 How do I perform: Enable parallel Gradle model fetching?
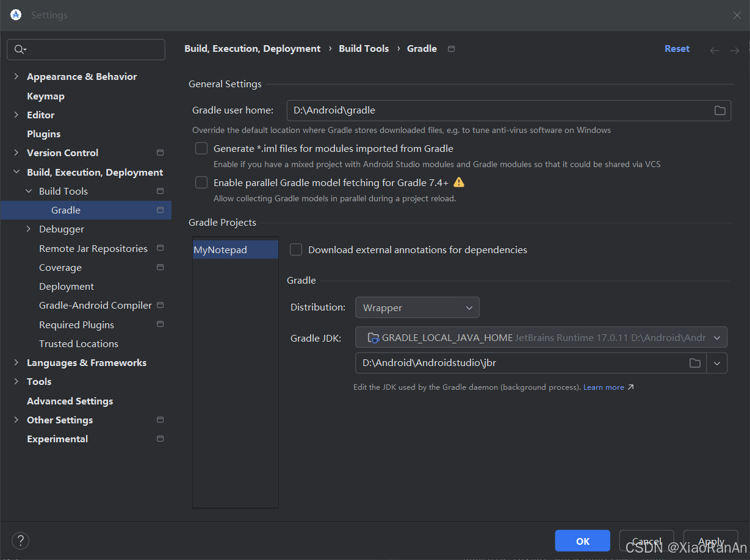[201, 182]
